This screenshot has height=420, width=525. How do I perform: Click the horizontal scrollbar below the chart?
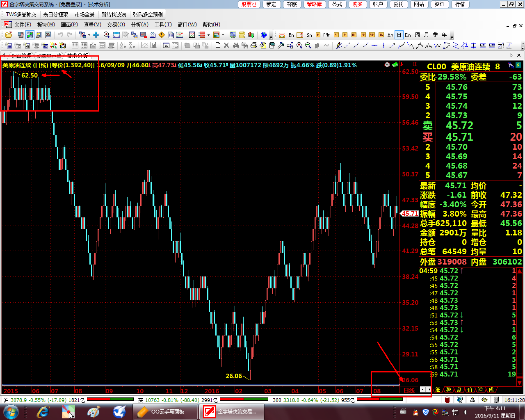(201, 385)
